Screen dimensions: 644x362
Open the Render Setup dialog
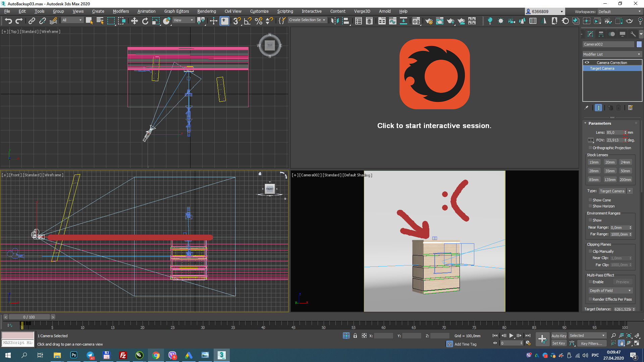pos(429,21)
